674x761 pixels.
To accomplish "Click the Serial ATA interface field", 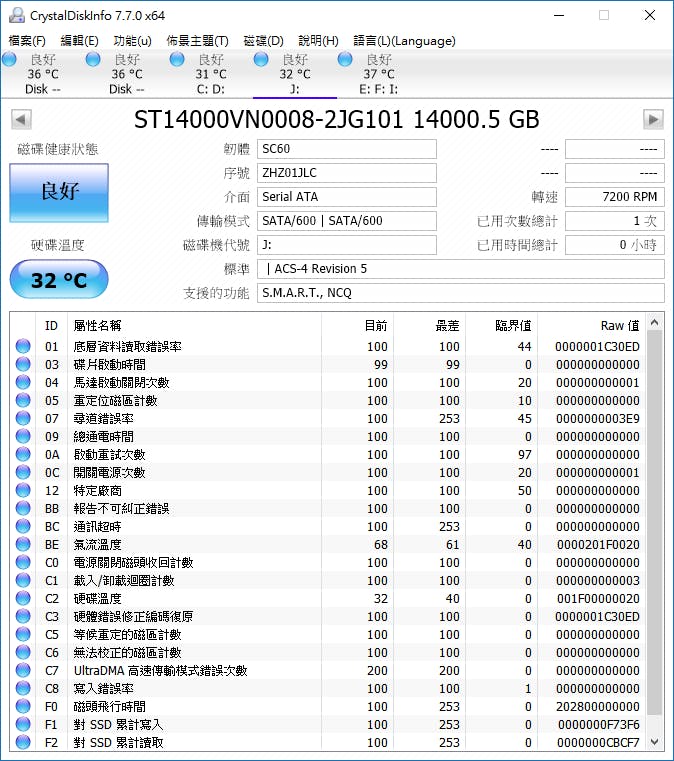I will click(x=346, y=197).
